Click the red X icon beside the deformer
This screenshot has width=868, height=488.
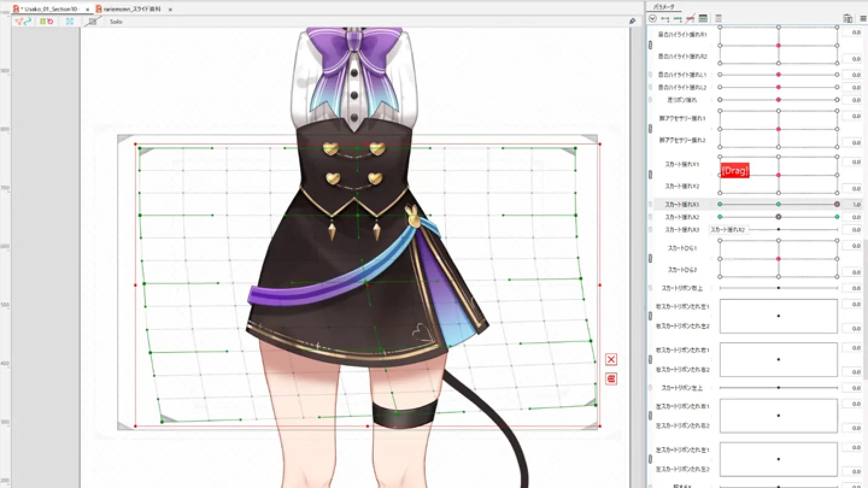coord(611,360)
